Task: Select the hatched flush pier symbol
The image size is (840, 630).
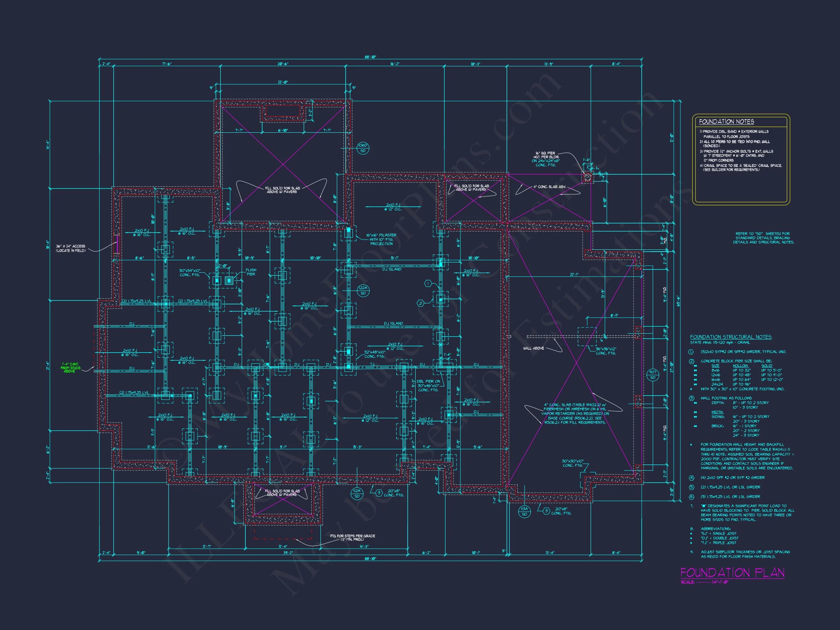Action: [x=229, y=281]
